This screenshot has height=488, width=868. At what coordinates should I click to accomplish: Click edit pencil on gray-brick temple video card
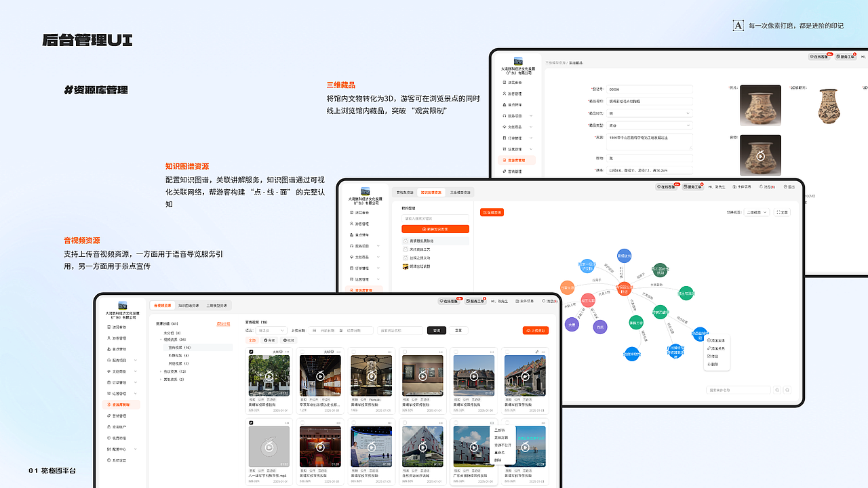click(537, 352)
